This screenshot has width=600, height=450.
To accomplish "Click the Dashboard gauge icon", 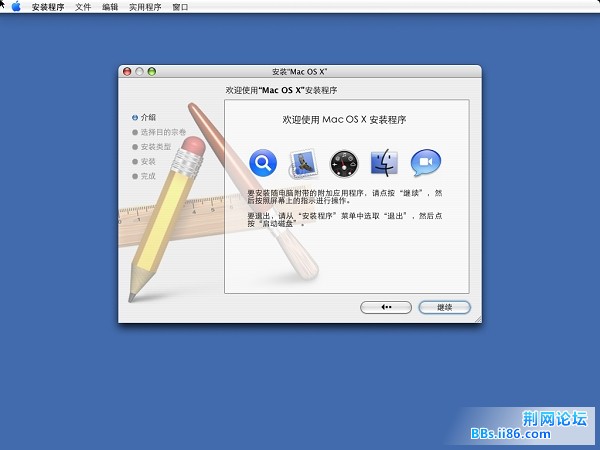I will [344, 164].
